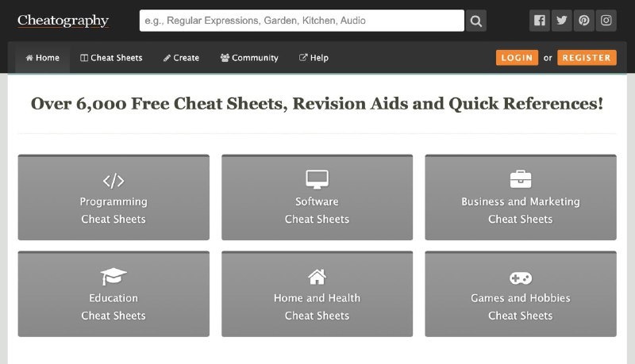Viewport: 635px width, 364px height.
Task: Click the Business briefcase icon
Action: pos(521,179)
